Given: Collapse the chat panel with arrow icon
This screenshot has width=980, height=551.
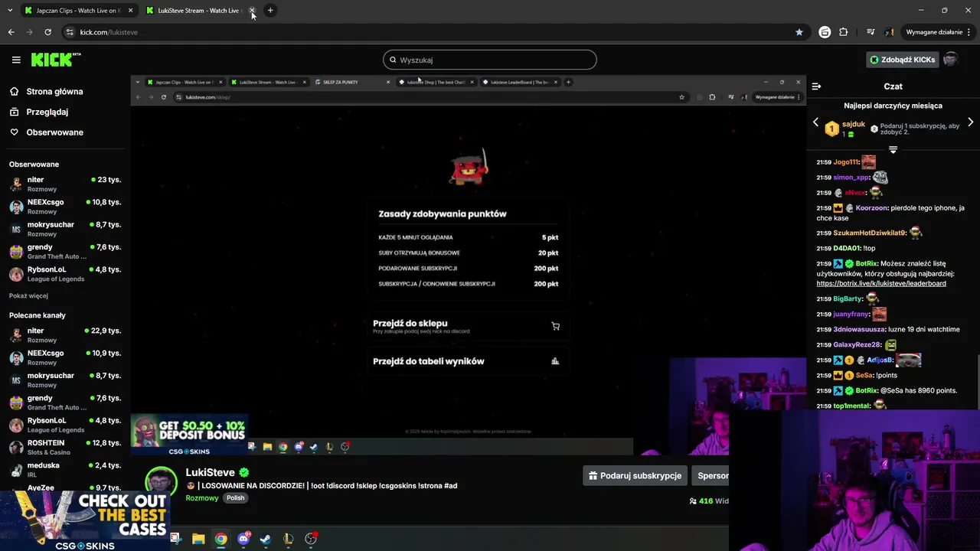Looking at the screenshot, I should 816,86.
